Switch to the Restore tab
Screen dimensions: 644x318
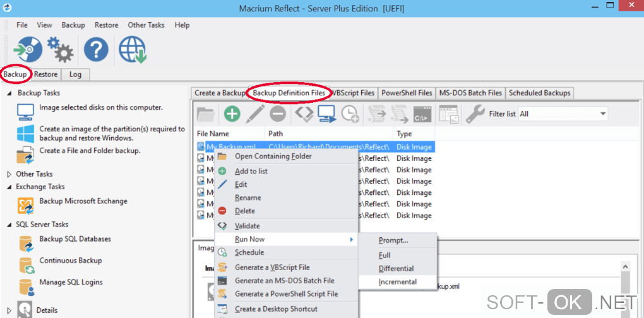point(45,74)
